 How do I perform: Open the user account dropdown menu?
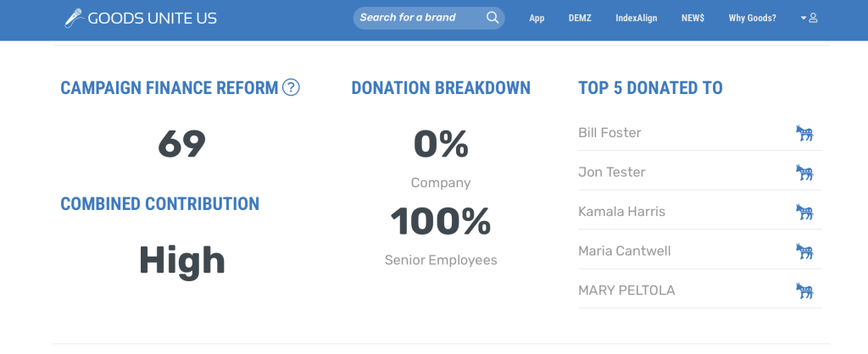point(809,18)
